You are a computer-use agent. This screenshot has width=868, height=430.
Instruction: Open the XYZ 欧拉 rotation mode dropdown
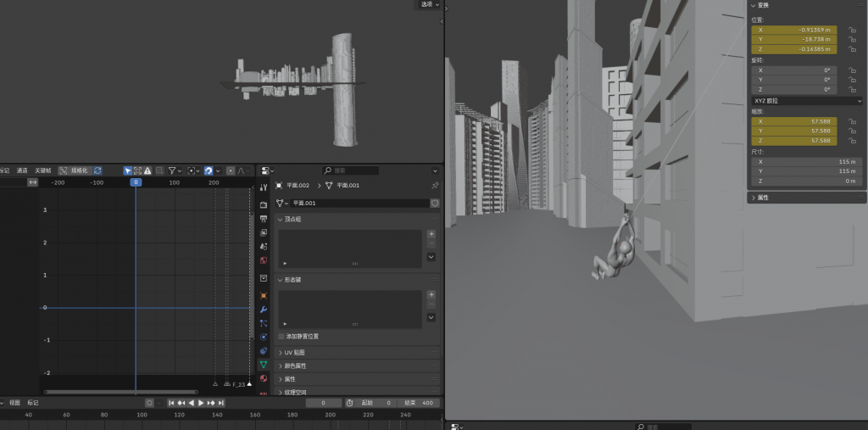(x=806, y=101)
